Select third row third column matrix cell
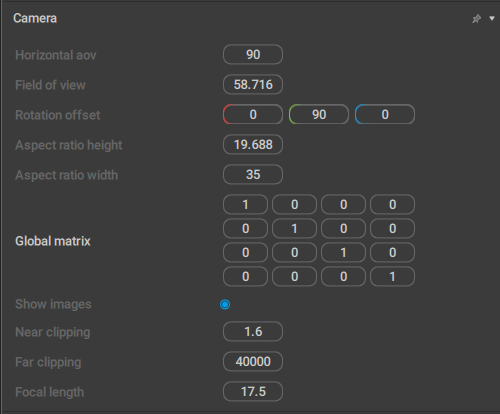500x414 pixels. click(343, 252)
